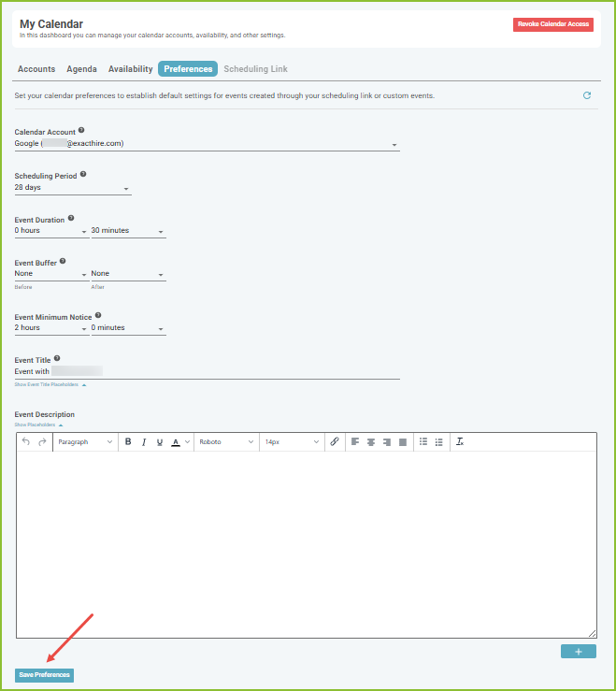Toggle bold formatting in description editor

(x=128, y=441)
